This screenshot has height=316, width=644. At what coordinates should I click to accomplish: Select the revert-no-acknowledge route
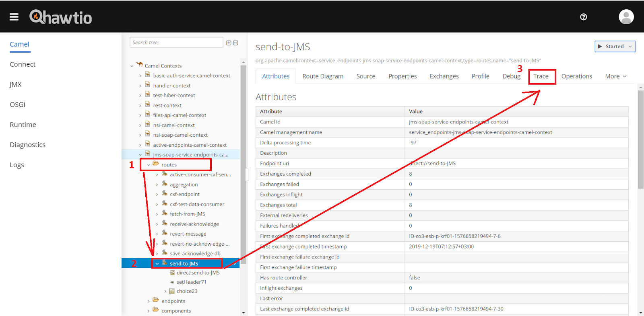coord(200,244)
